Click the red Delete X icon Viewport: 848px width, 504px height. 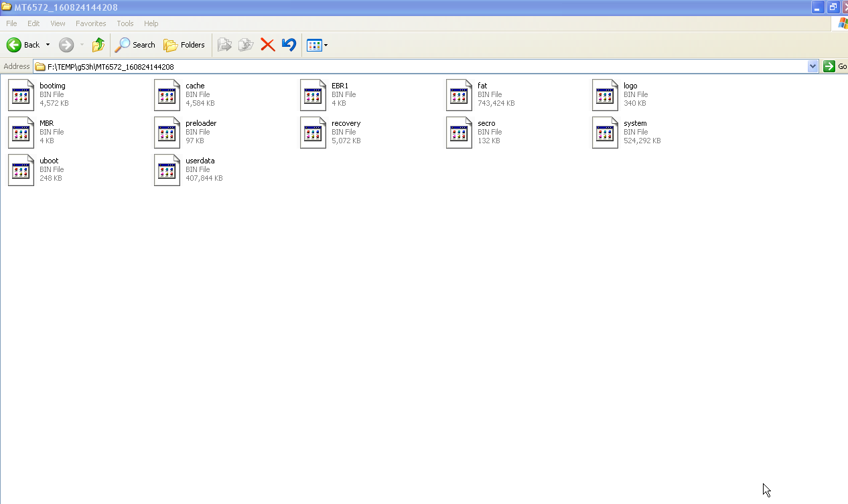click(267, 45)
